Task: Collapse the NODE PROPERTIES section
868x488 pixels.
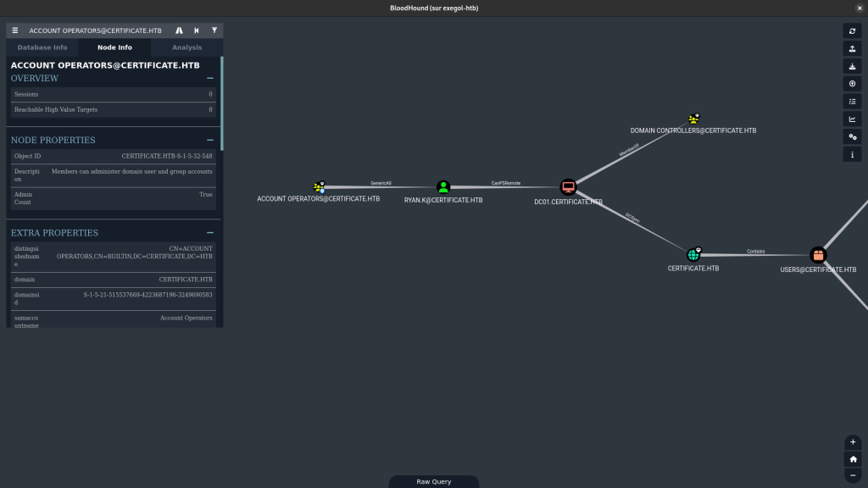Action: 210,141
